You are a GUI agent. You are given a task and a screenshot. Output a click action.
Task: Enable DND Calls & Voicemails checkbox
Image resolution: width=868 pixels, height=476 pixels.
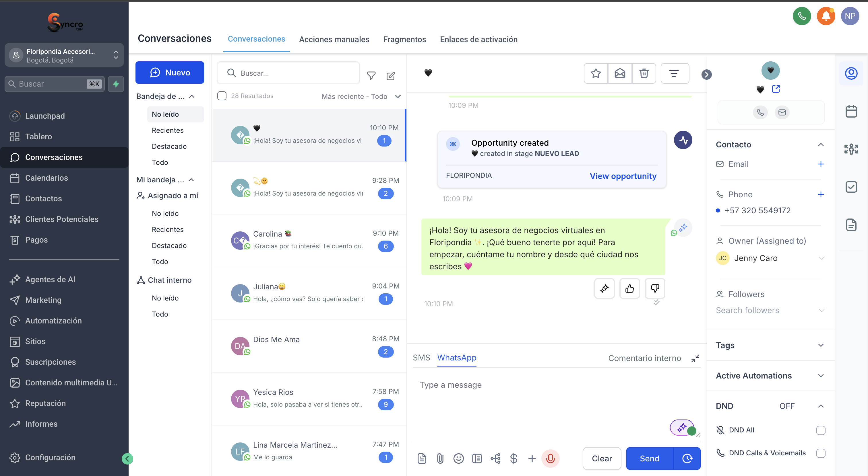point(820,453)
